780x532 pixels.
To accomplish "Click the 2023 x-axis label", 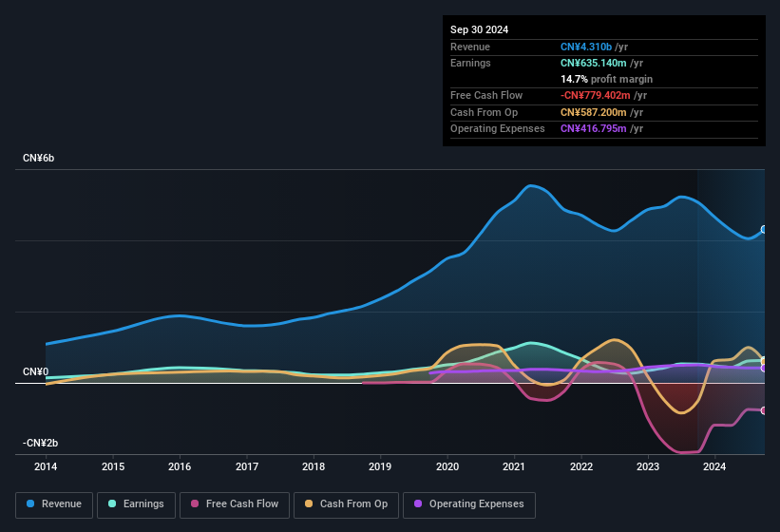I will [648, 466].
